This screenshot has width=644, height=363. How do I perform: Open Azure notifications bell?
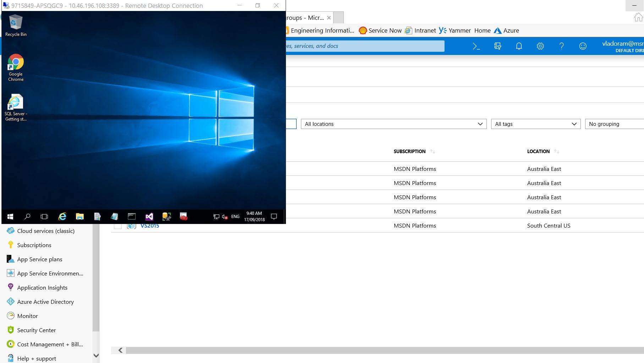tap(519, 46)
